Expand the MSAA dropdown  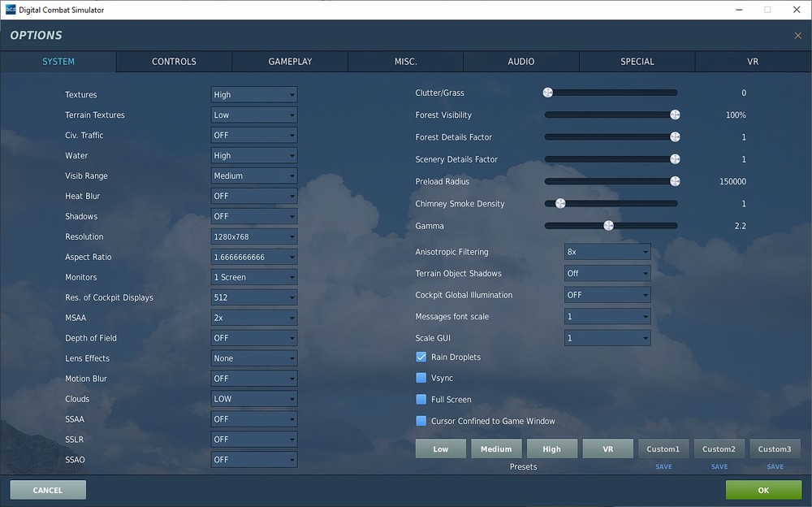point(253,318)
